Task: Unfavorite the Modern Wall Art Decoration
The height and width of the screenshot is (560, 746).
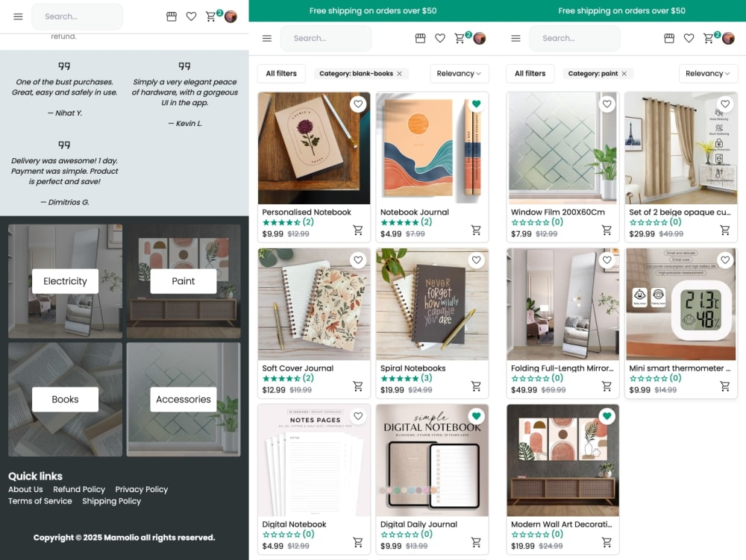Action: point(607,416)
